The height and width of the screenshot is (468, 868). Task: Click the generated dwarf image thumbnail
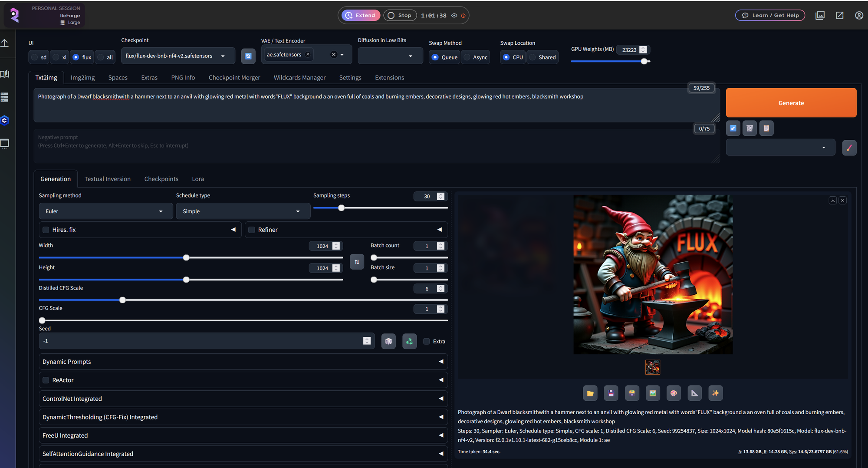(x=652, y=367)
